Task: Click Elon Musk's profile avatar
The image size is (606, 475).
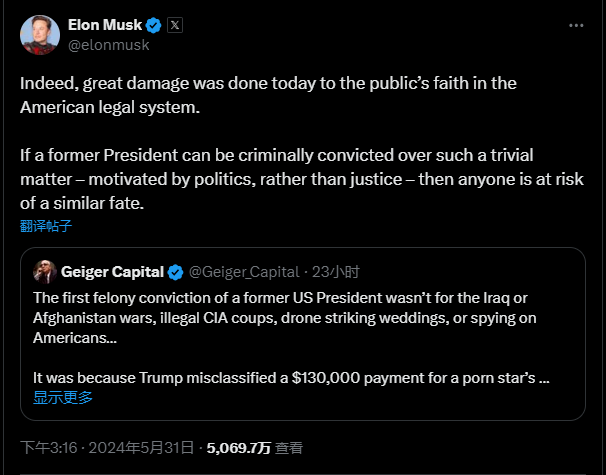Action: 38,35
